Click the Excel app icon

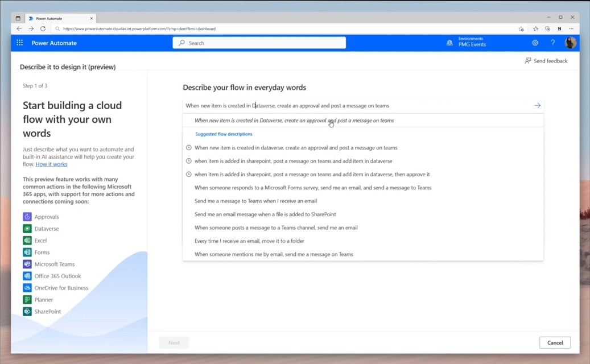click(27, 240)
